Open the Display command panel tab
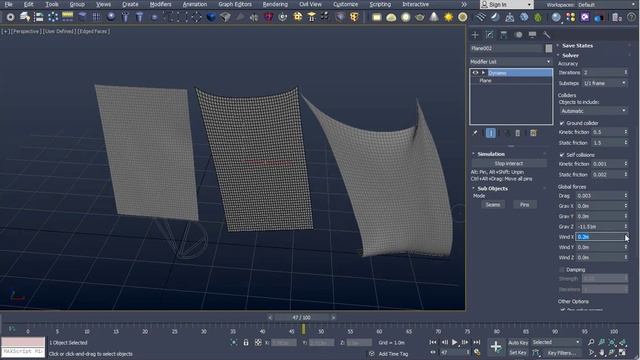This screenshot has height=360, width=640. pos(532,35)
